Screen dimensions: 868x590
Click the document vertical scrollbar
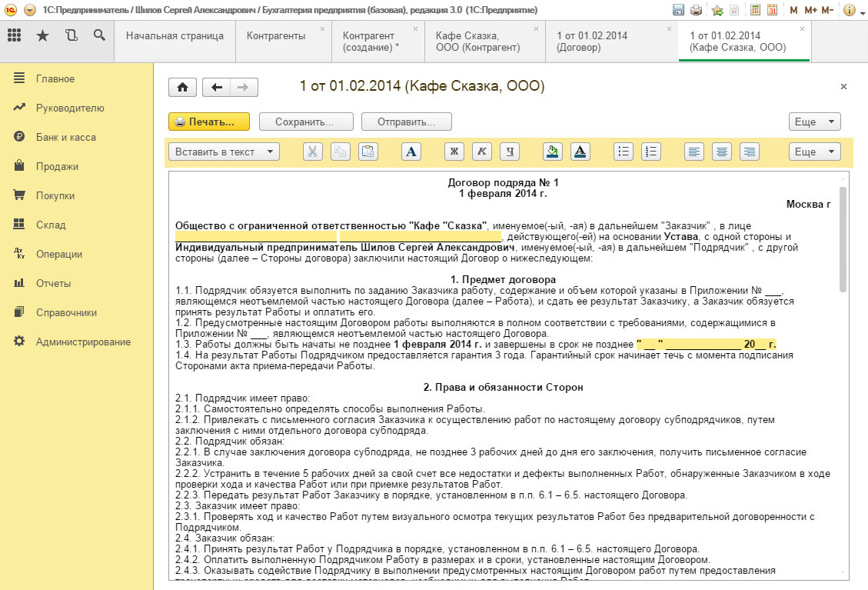[x=842, y=238]
